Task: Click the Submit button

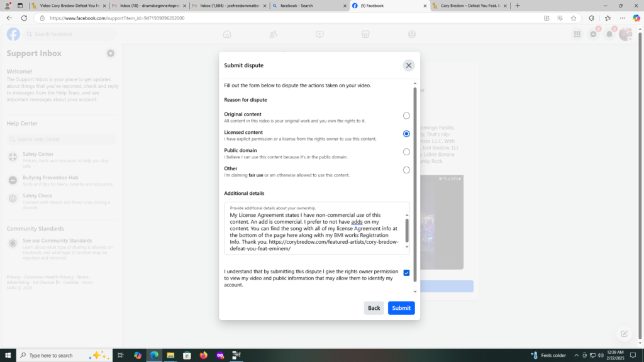Action: [x=401, y=308]
